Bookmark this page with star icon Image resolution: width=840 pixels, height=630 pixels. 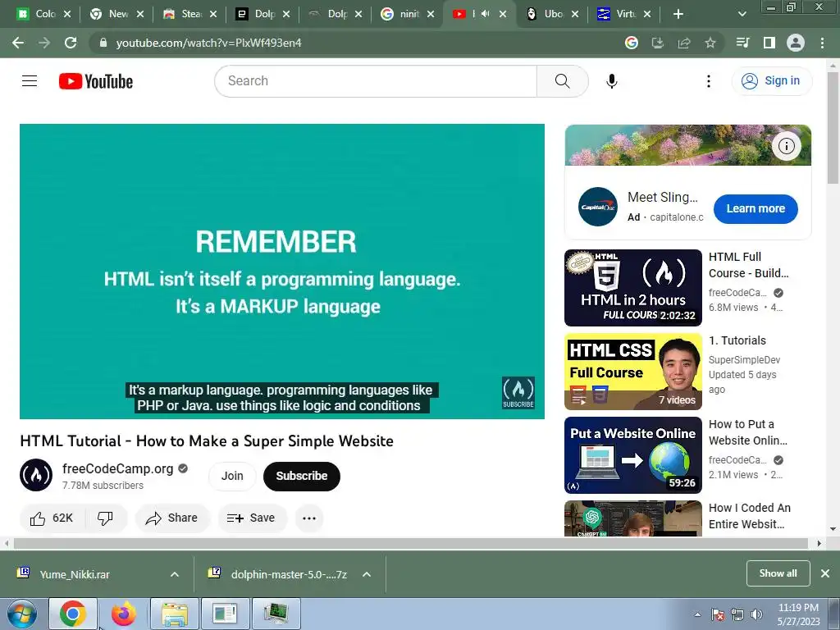point(710,43)
